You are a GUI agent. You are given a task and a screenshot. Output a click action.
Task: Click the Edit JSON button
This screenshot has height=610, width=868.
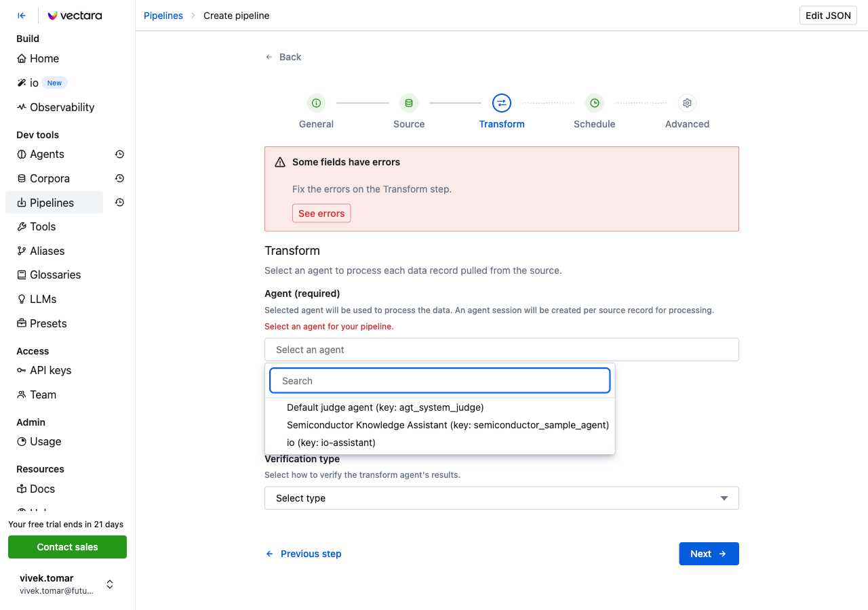point(828,16)
